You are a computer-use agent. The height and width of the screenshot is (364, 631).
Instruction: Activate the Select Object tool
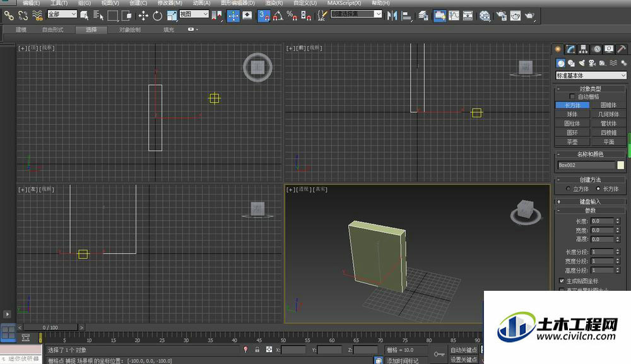[84, 16]
